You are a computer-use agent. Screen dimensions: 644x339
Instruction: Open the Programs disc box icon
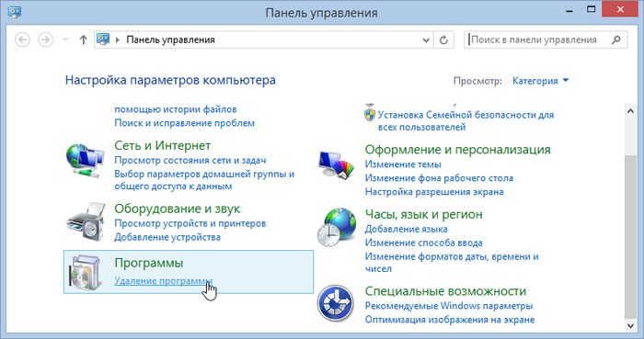pos(86,273)
